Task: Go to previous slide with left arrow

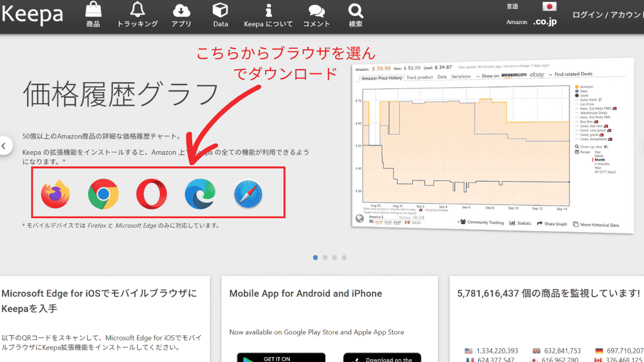Action: tap(5, 146)
